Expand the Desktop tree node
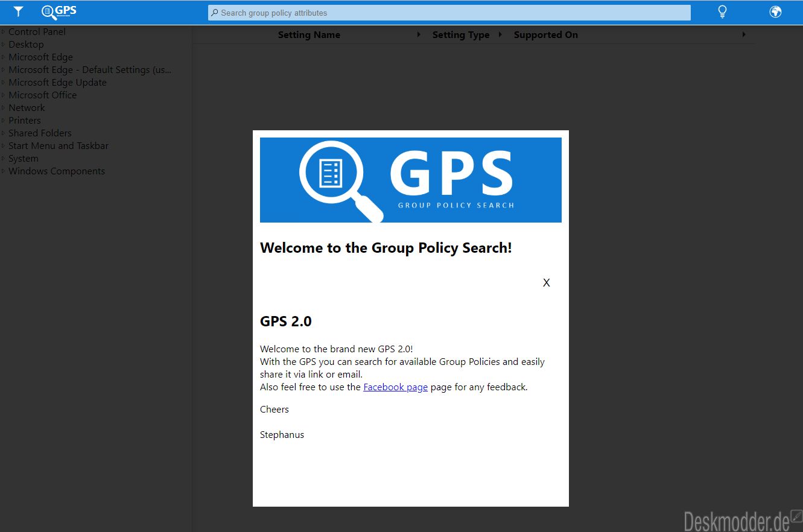 pos(3,45)
